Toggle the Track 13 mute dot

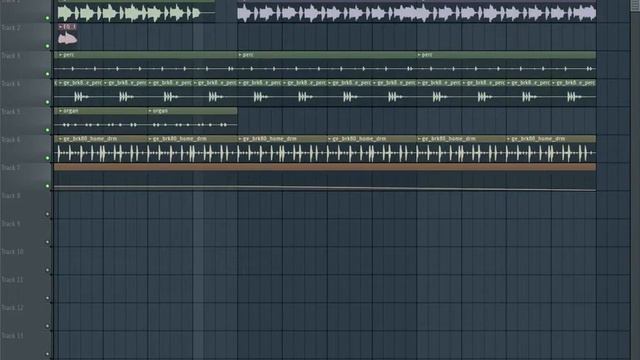point(47,354)
